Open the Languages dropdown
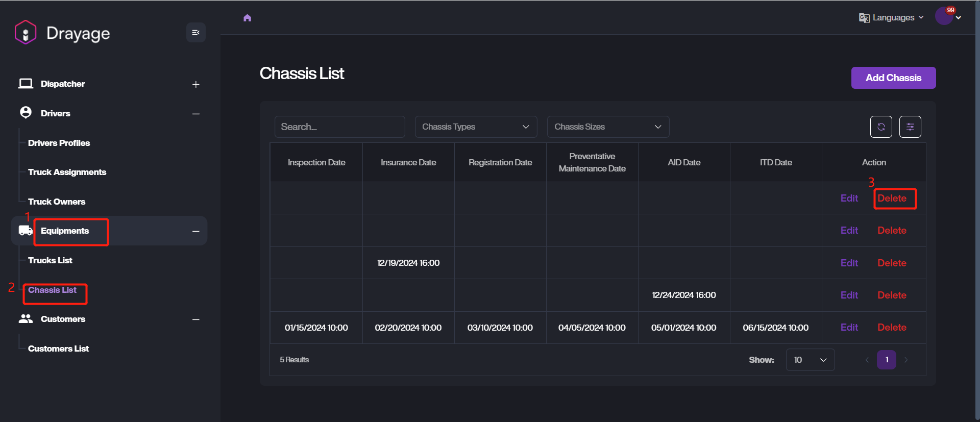This screenshot has width=980, height=422. click(x=892, y=18)
